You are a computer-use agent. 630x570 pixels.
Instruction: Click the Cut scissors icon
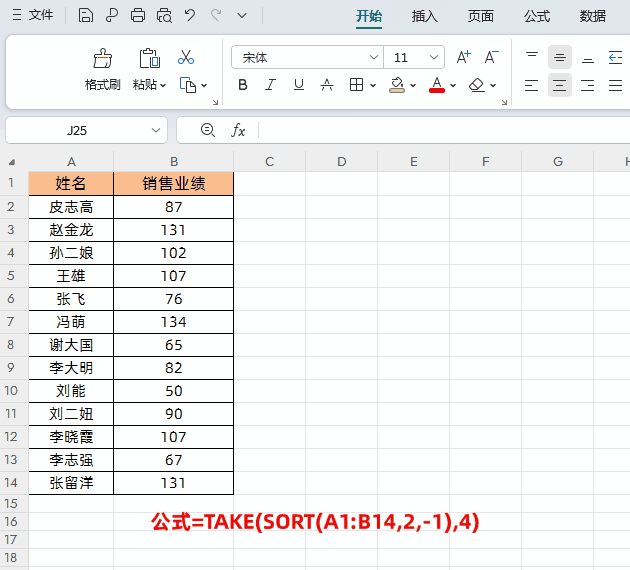pyautogui.click(x=186, y=57)
